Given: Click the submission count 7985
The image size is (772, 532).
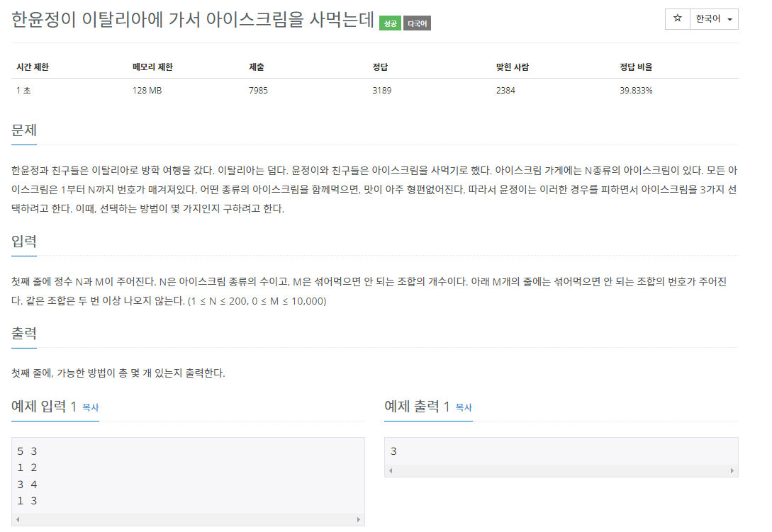Looking at the screenshot, I should pyautogui.click(x=259, y=91).
